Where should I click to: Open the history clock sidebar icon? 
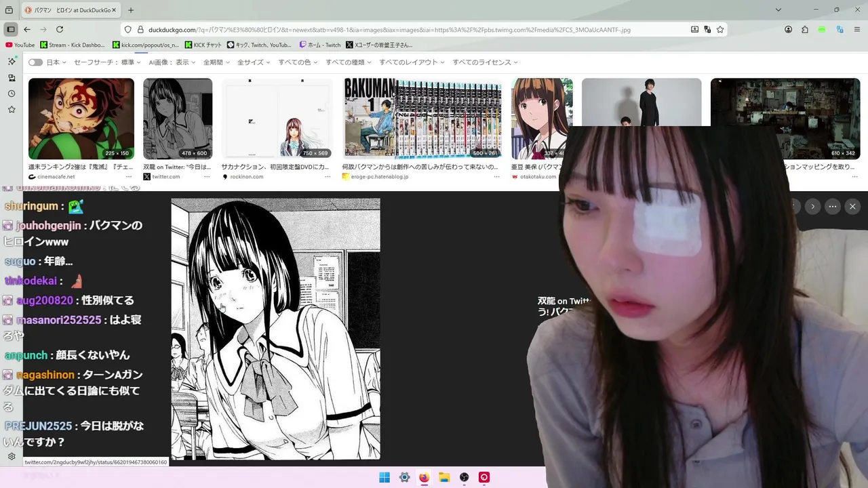click(x=12, y=94)
